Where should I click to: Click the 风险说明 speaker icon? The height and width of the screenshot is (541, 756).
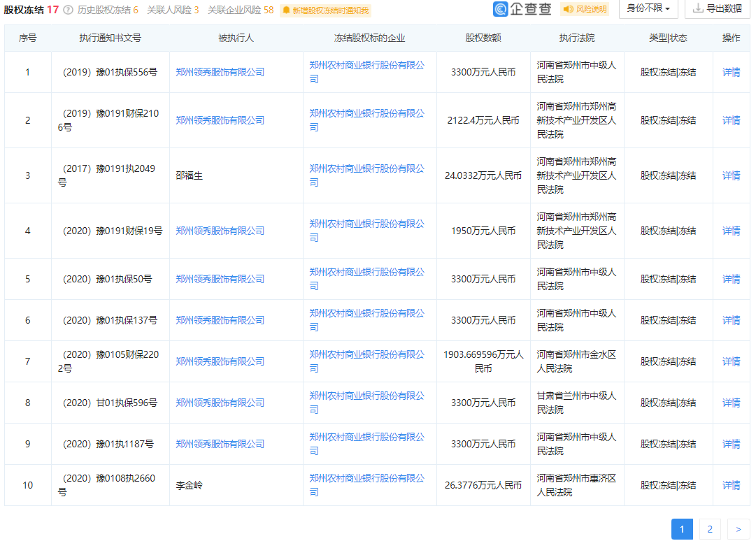click(566, 8)
